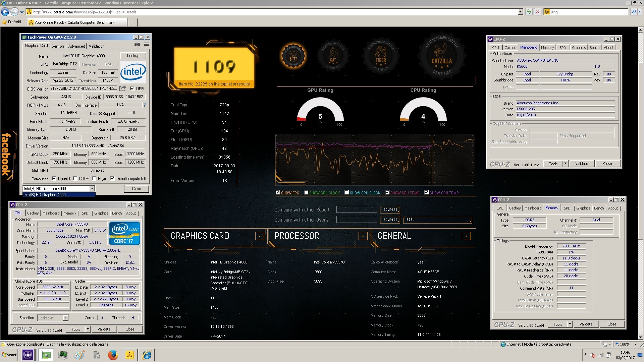Toggle the OpenCL checkbox
This screenshot has height=362, width=644.
(x=54, y=179)
